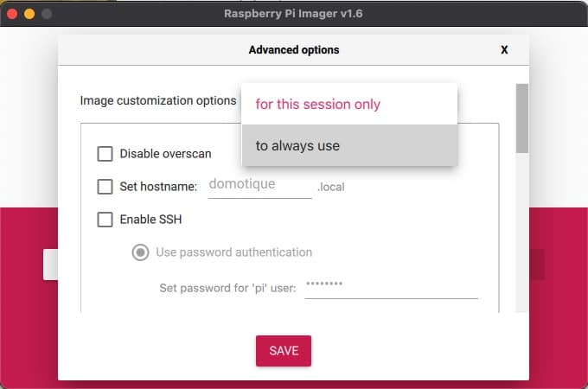Close Advanced options with the X

coord(504,50)
